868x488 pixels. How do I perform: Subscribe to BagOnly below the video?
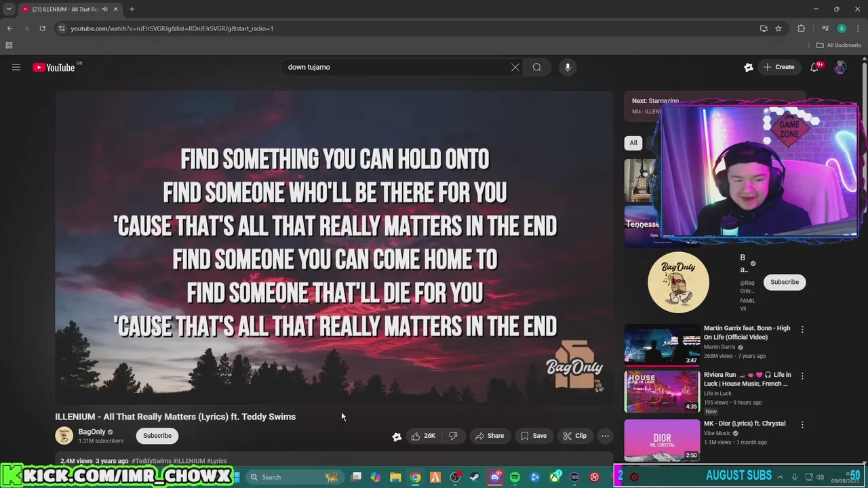click(157, 436)
